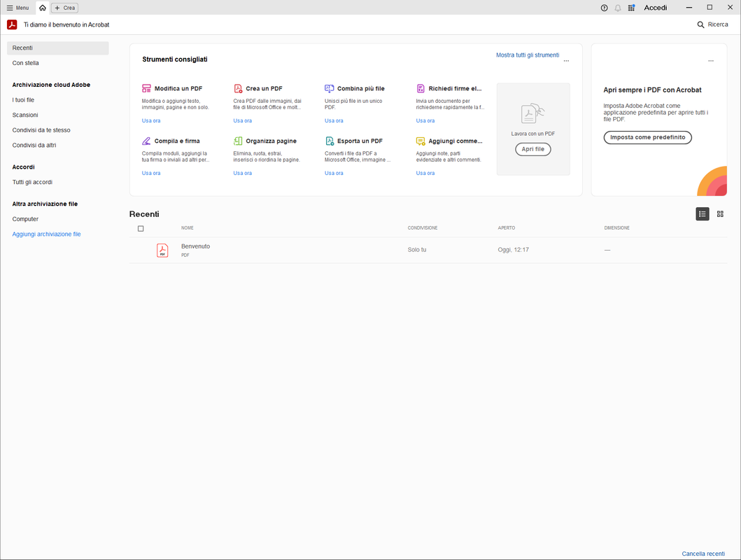The width and height of the screenshot is (741, 560).
Task: Click the Modifica un PDF icon
Action: [146, 88]
